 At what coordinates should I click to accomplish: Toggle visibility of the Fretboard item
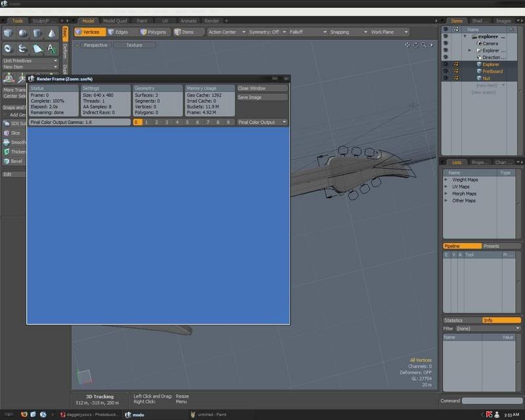(446, 72)
